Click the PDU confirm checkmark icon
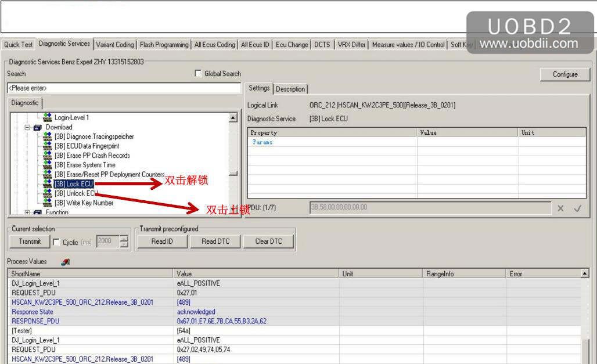597x364 pixels. 578,208
